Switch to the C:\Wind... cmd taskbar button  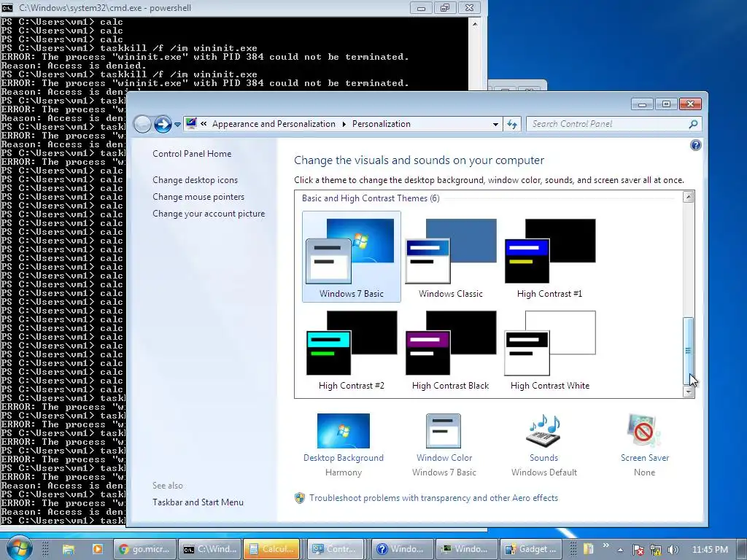(210, 549)
